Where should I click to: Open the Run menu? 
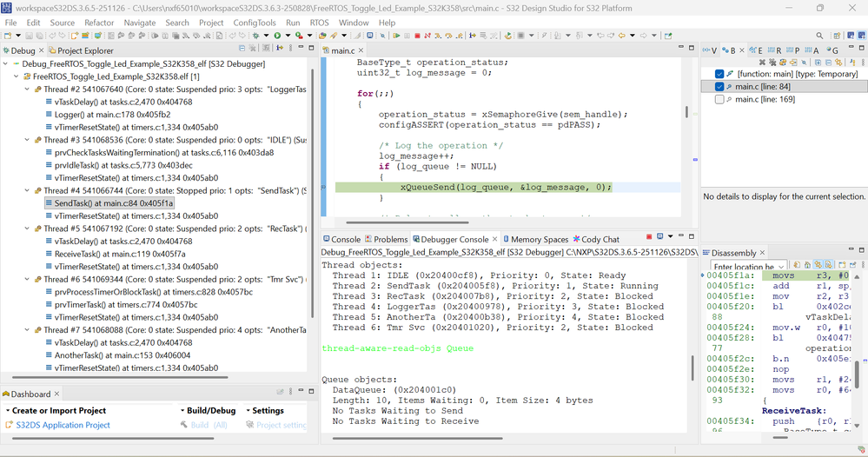pos(293,23)
